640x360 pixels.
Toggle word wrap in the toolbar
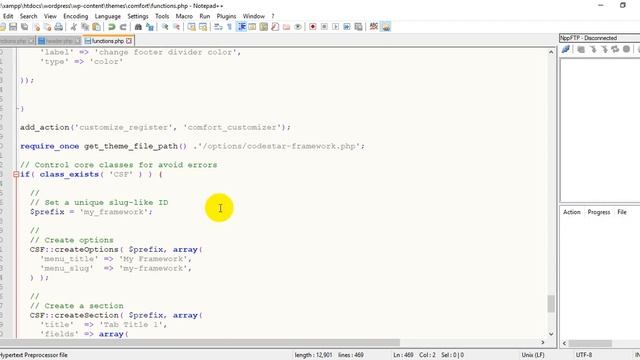coord(218,27)
